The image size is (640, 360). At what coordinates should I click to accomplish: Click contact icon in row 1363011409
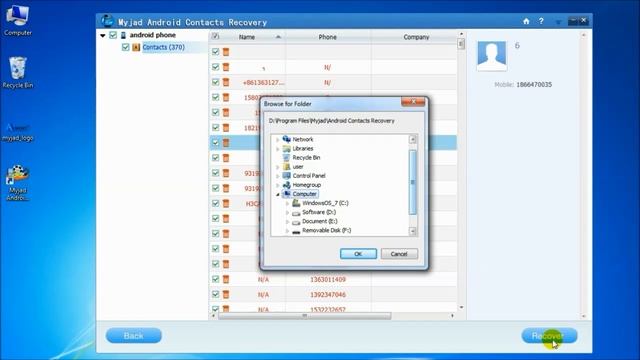(x=226, y=279)
